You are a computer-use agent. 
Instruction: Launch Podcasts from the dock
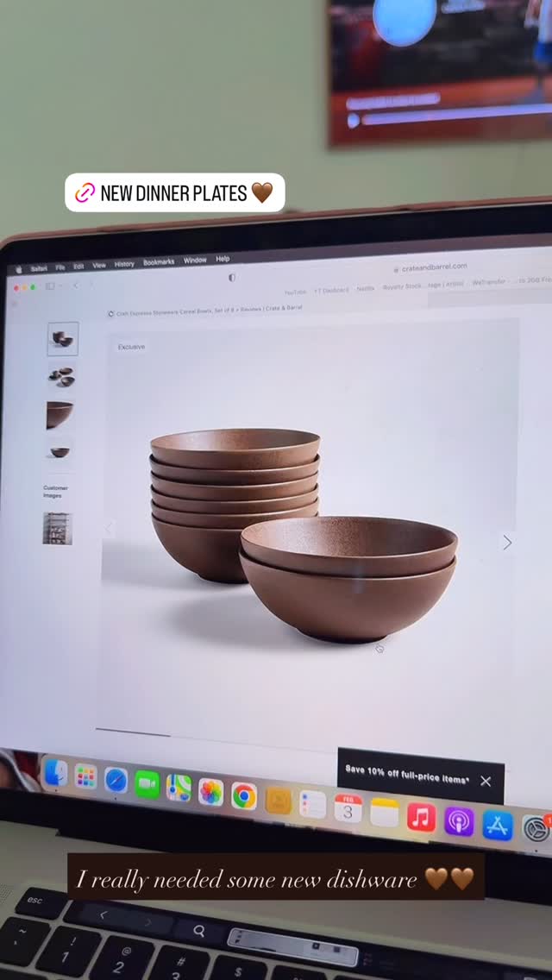pyautogui.click(x=459, y=820)
